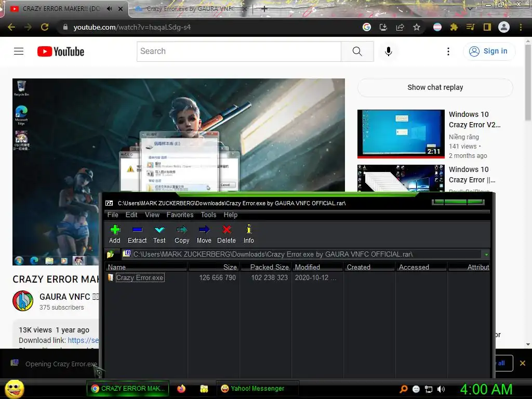This screenshot has width=532, height=399.
Task: Click the YouTube search magnifier button
Action: 357,51
